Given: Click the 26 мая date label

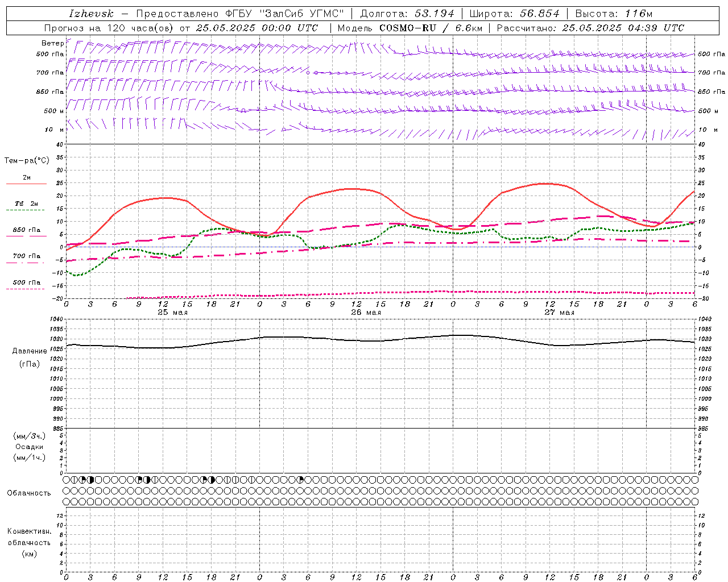Looking at the screenshot, I should pyautogui.click(x=366, y=313).
